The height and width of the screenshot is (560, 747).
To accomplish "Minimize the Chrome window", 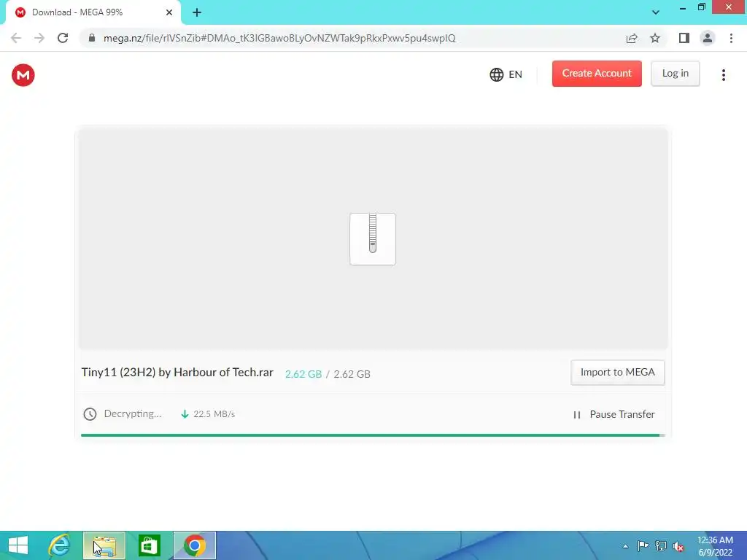I will (683, 7).
